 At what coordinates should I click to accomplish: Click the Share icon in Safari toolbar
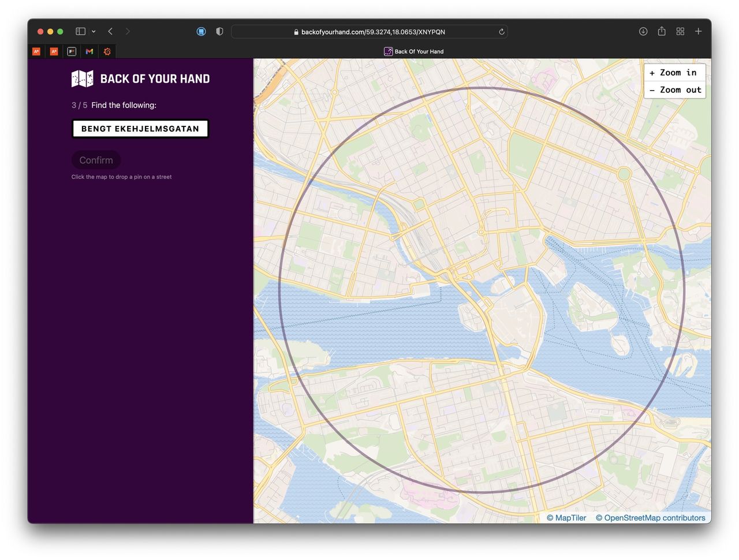[x=662, y=32]
